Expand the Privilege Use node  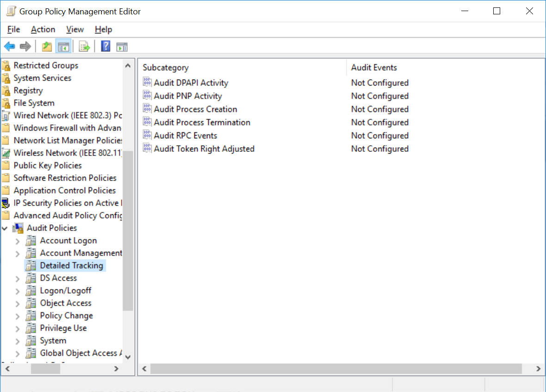coord(18,329)
